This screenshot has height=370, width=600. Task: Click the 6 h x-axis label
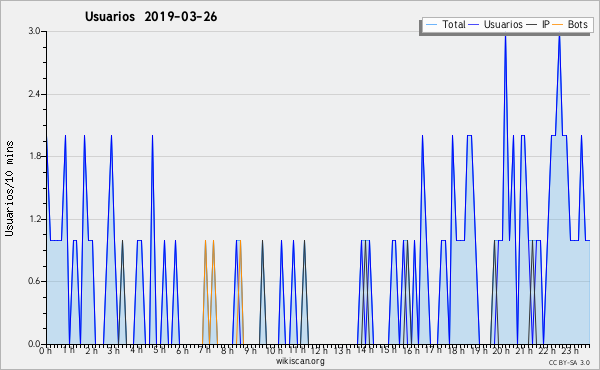pos(182,351)
